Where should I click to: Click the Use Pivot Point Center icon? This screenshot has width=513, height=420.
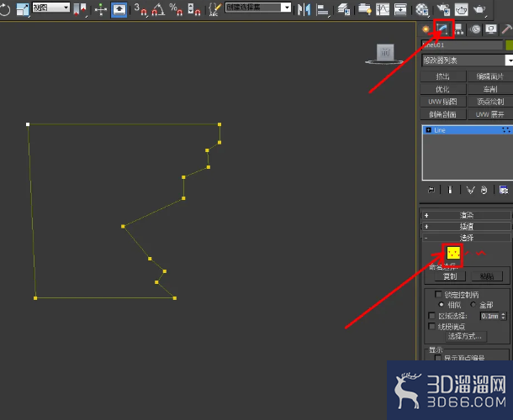80,9
